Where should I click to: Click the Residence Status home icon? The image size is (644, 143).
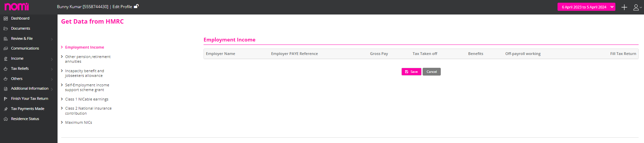tap(6, 119)
